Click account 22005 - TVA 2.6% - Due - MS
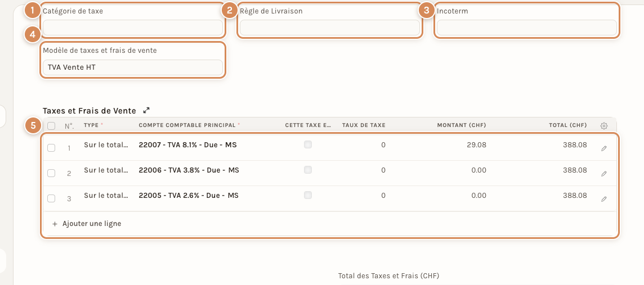This screenshot has height=285, width=644. 189,196
